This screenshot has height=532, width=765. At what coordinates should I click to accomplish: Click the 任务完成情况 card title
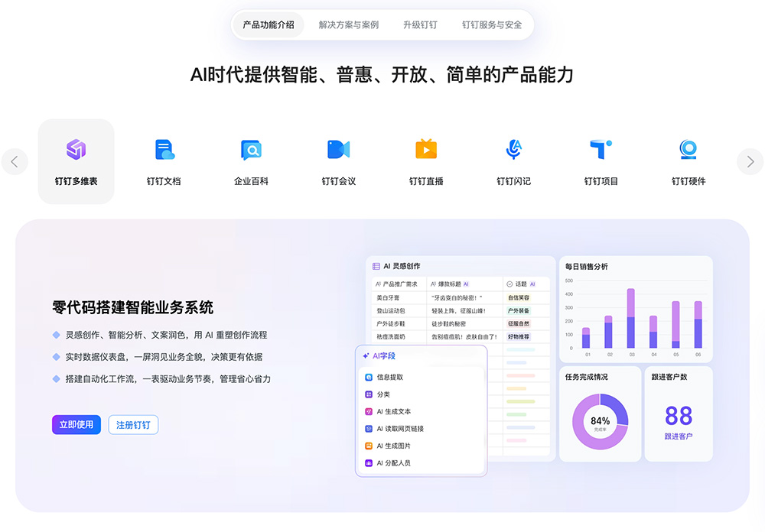coord(587,377)
